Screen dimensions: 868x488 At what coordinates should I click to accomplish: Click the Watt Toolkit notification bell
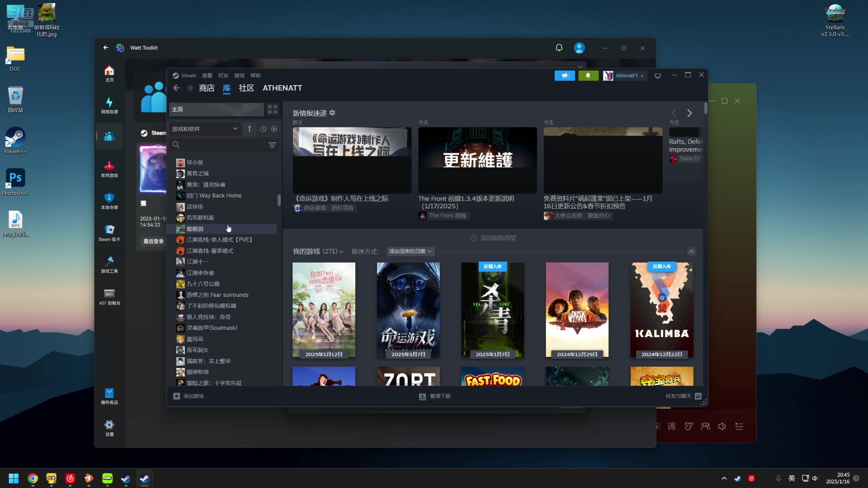click(x=559, y=48)
